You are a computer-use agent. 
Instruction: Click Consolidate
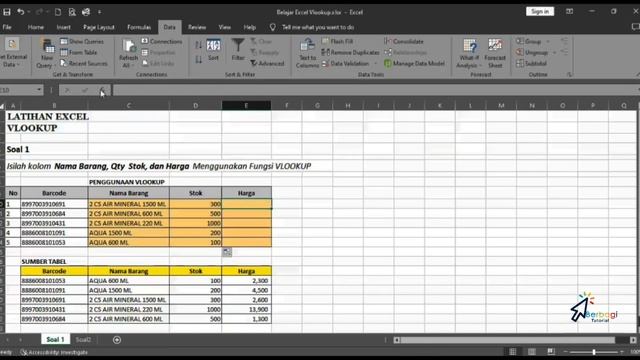pyautogui.click(x=404, y=41)
